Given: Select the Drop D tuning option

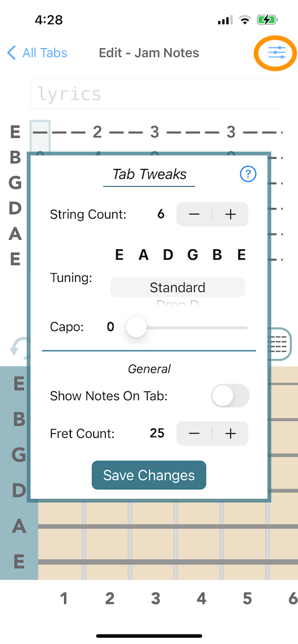Looking at the screenshot, I should coord(177,304).
